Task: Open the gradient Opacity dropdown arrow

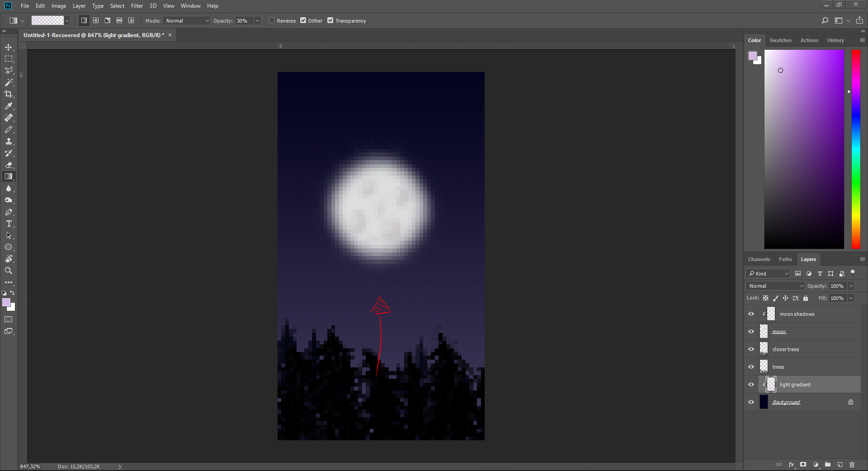Action: coord(258,21)
